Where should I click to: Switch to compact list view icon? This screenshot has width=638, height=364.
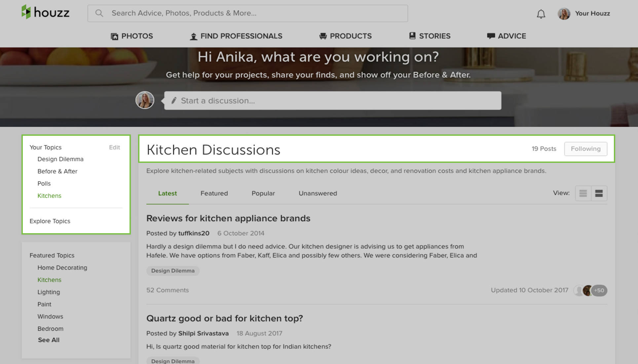583,194
